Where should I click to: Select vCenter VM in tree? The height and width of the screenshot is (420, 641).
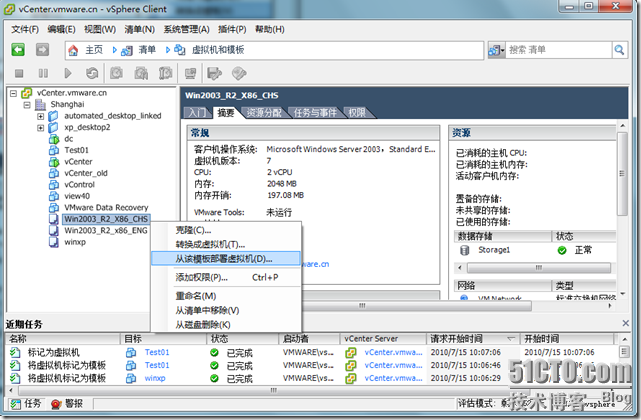tap(78, 162)
